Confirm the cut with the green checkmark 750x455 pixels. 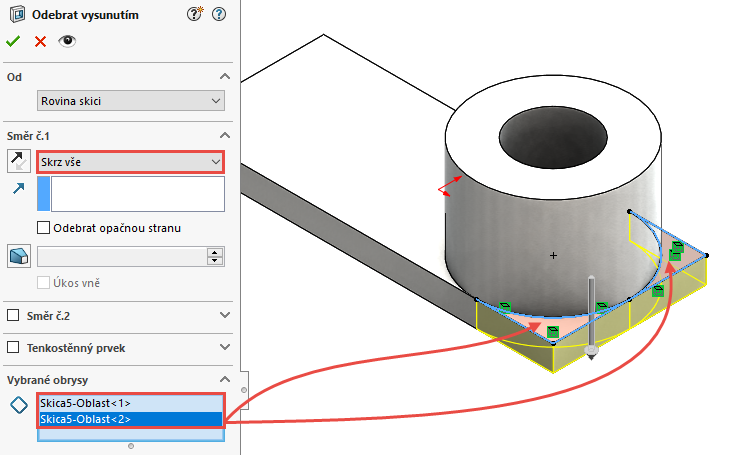13,41
